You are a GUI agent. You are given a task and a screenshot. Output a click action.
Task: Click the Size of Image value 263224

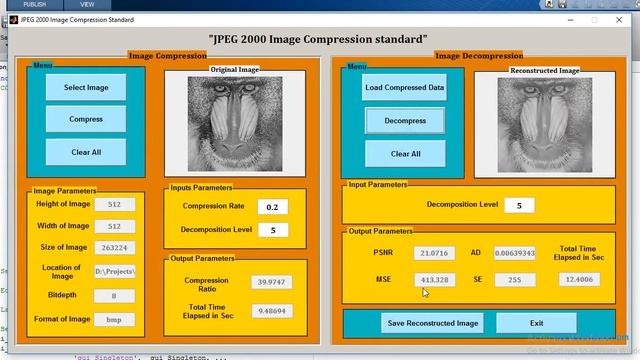(x=115, y=248)
